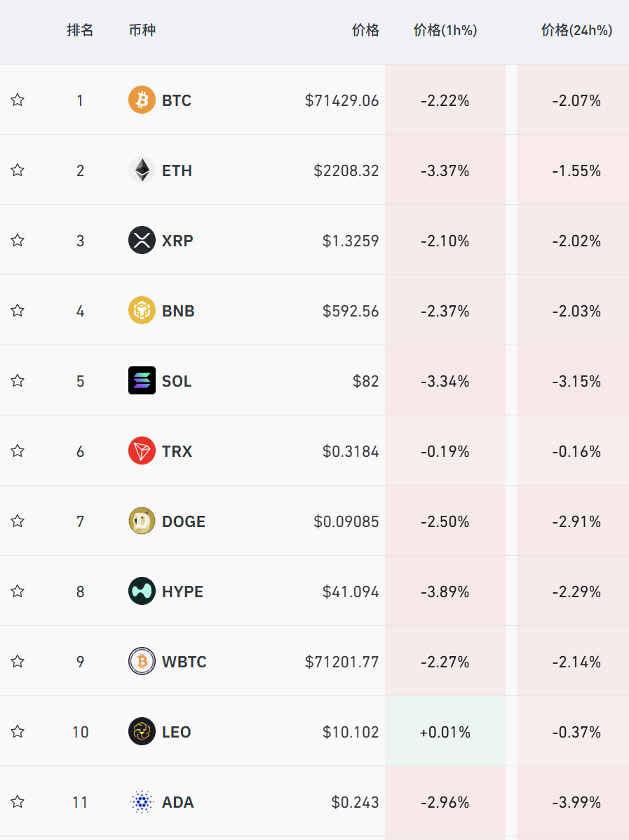This screenshot has height=840, width=629.
Task: Click the 币种 column header
Action: (142, 30)
